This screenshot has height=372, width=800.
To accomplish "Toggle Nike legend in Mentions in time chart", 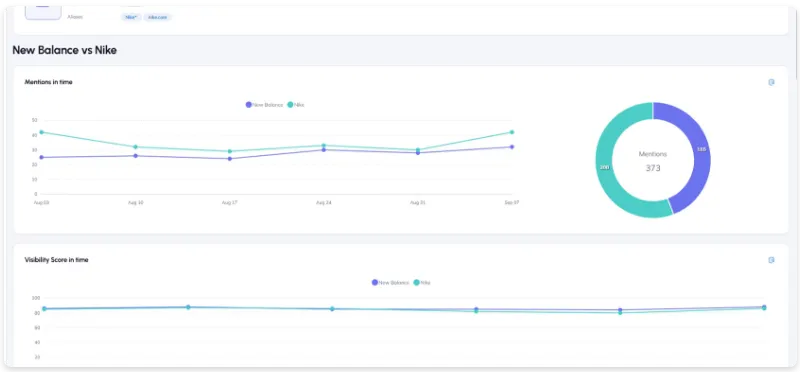I will (x=296, y=105).
